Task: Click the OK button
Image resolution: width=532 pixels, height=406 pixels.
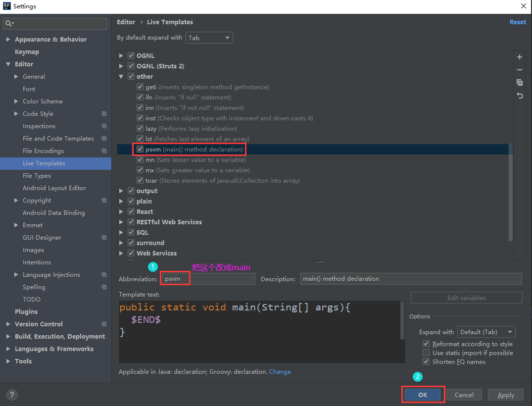Action: (423, 395)
